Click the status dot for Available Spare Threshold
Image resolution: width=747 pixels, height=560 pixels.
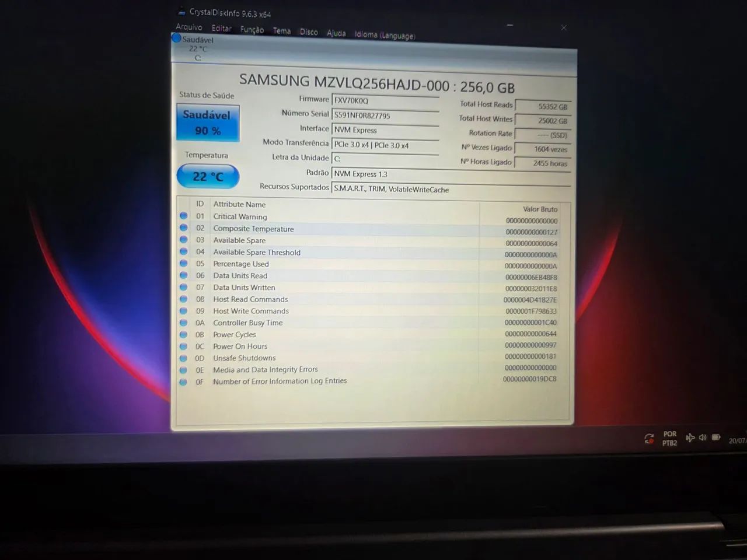point(184,251)
